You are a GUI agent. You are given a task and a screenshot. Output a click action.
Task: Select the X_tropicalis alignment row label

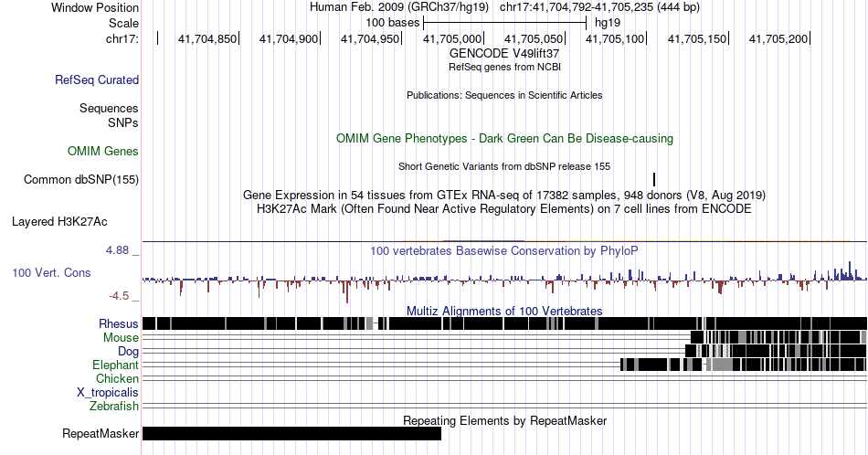[108, 393]
